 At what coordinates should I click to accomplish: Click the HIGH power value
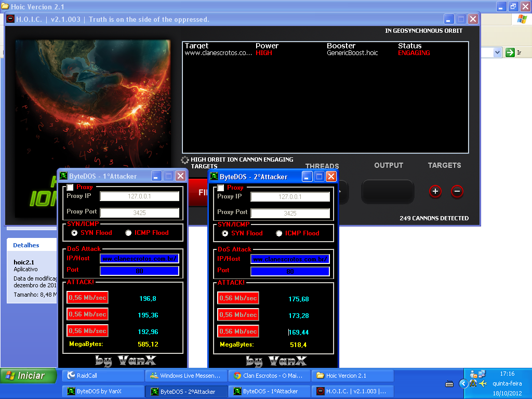coord(264,53)
